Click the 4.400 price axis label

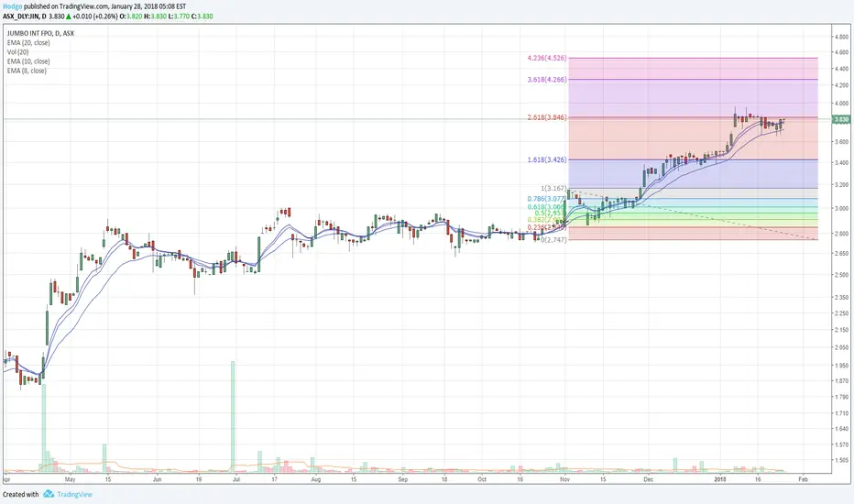click(x=841, y=69)
